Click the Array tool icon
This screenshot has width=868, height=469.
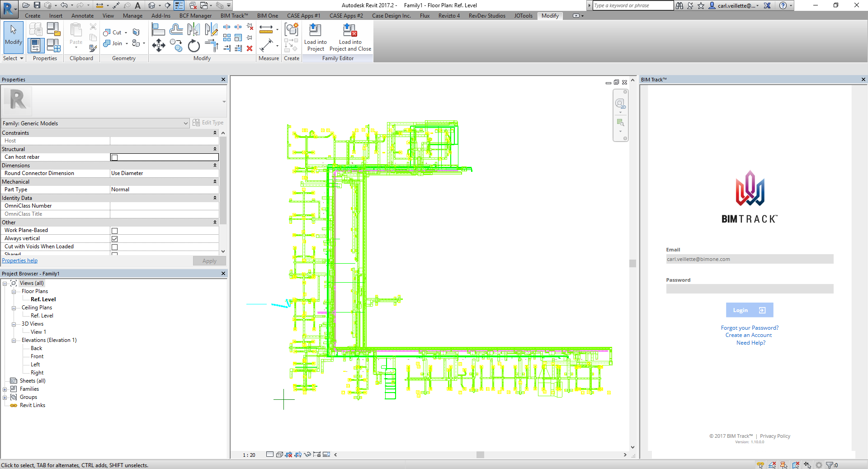[x=227, y=38]
